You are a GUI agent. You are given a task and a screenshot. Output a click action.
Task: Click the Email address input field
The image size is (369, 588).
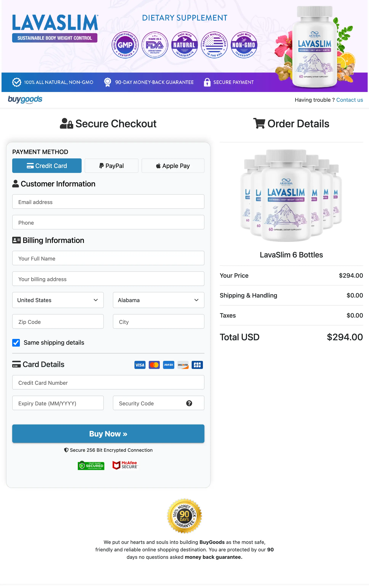pos(108,202)
